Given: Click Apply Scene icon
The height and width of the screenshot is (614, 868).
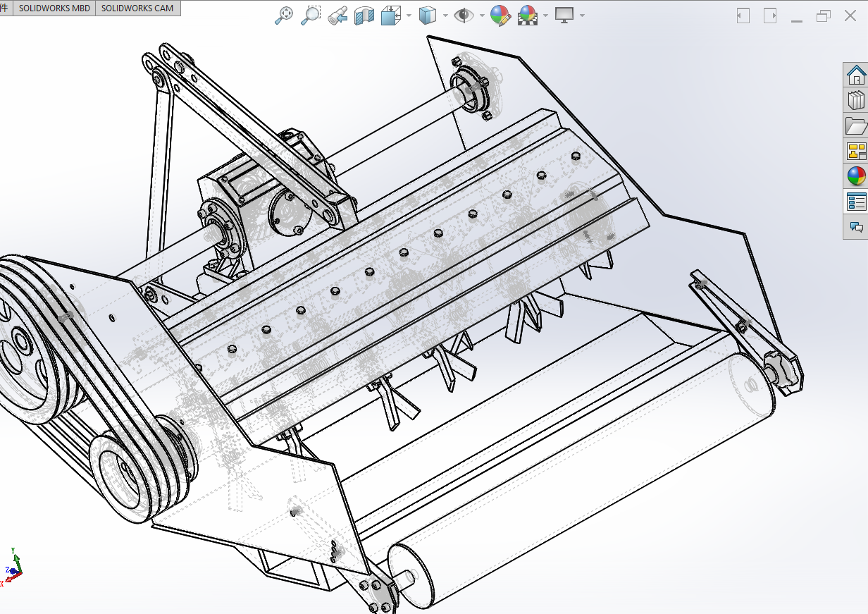Looking at the screenshot, I should click(x=527, y=16).
